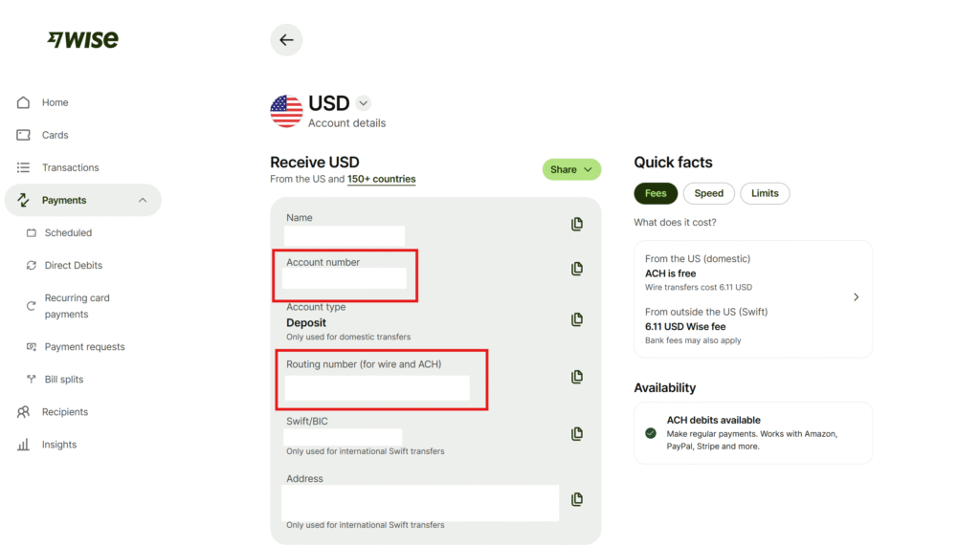Copy the address details

(576, 499)
